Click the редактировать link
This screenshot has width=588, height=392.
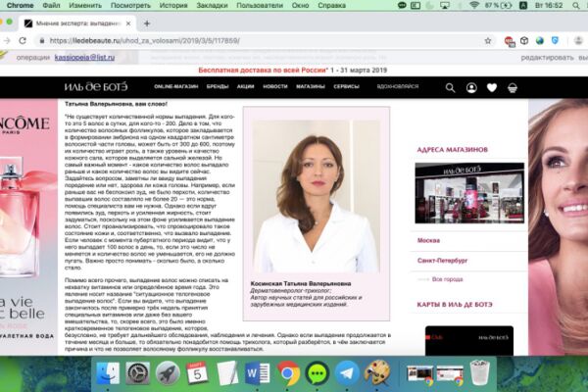tap(547, 58)
